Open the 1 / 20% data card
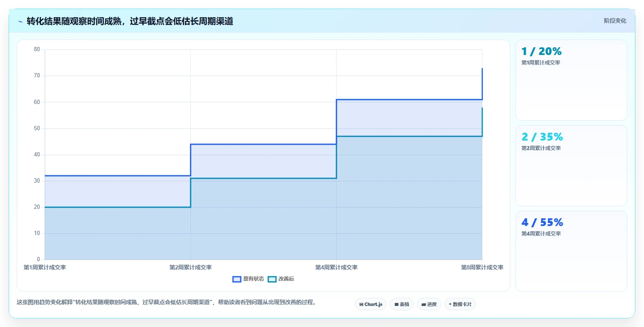The image size is (644, 327). pos(571,80)
